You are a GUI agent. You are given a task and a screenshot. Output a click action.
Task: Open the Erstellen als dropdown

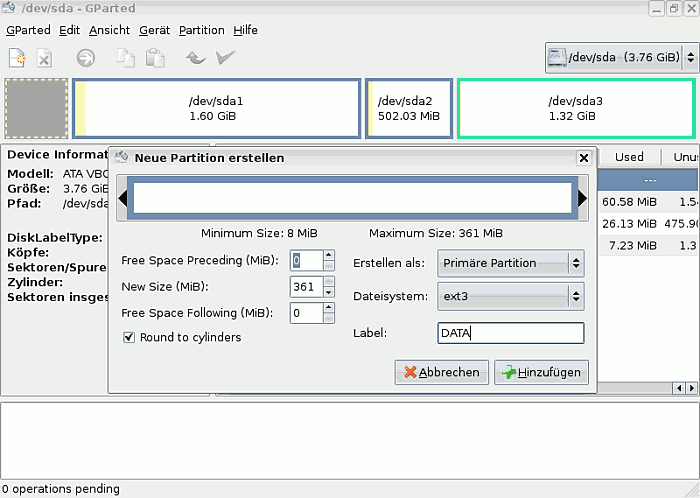510,263
